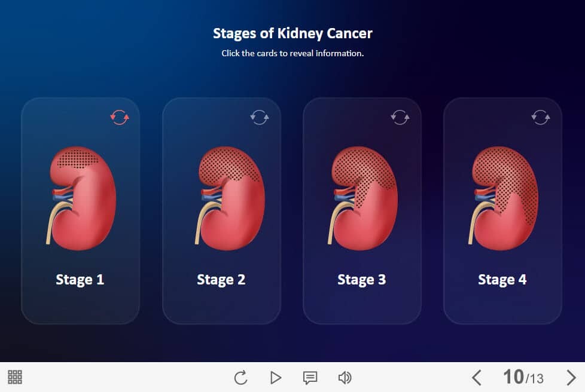Click the flip icon on Stage 4 card
The height and width of the screenshot is (392, 585).
coord(541,117)
